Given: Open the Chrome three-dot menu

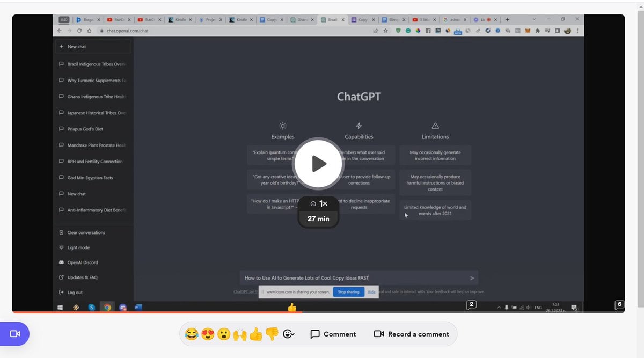Looking at the screenshot, I should [x=577, y=31].
